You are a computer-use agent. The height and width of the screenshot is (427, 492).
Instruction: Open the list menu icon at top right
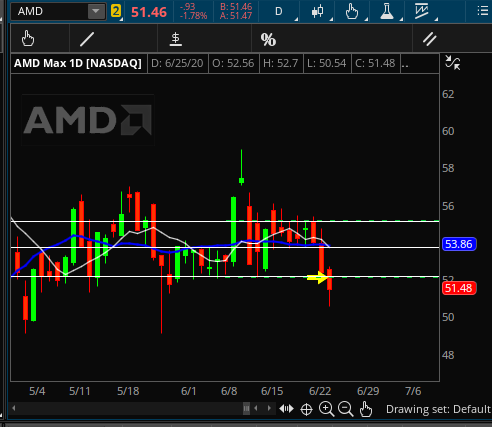tap(483, 11)
